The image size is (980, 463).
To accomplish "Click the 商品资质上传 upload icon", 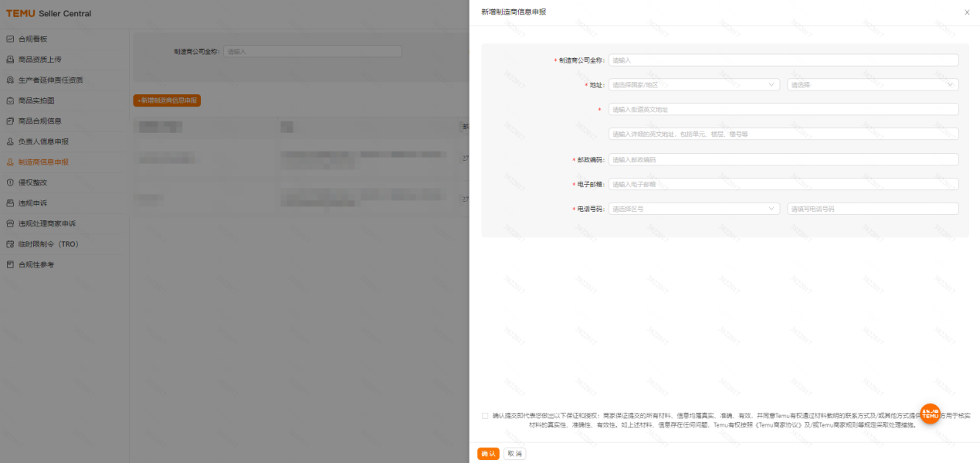I will [x=10, y=58].
